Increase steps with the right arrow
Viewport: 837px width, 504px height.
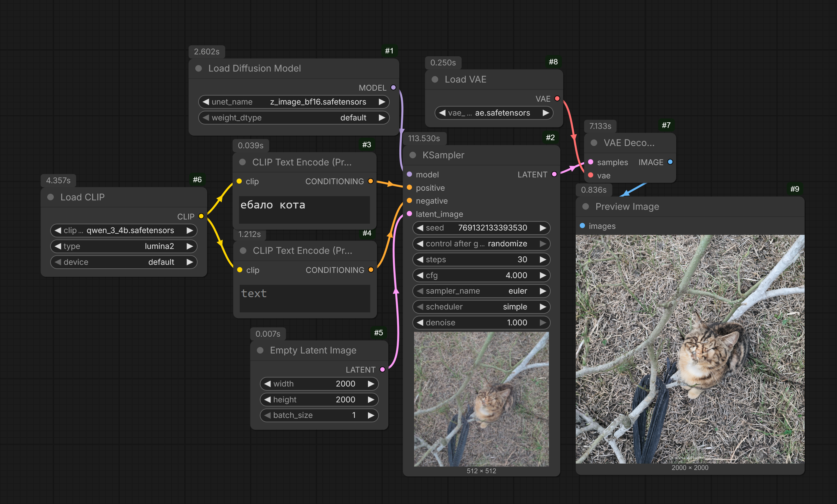(543, 260)
